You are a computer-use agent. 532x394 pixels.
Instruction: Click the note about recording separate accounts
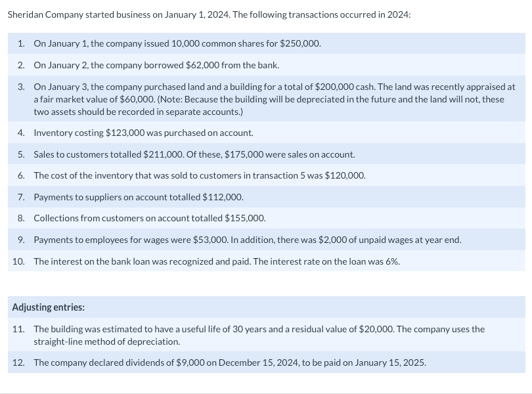pyautogui.click(x=269, y=106)
